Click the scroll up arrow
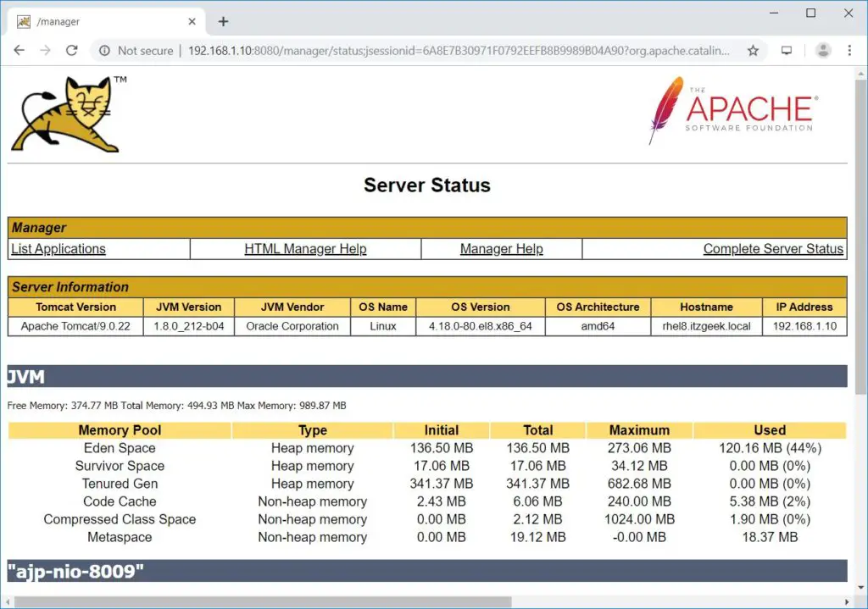This screenshot has height=609, width=868. [861, 73]
